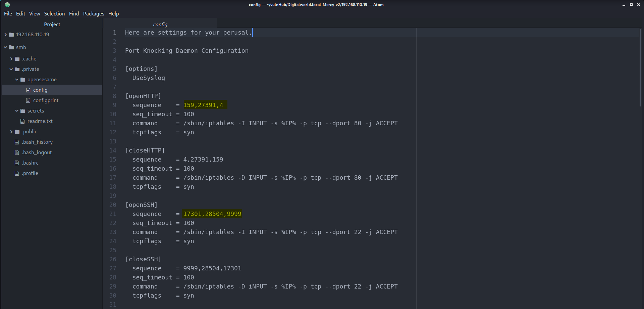
Task: Click the smb folder icon
Action: click(11, 47)
